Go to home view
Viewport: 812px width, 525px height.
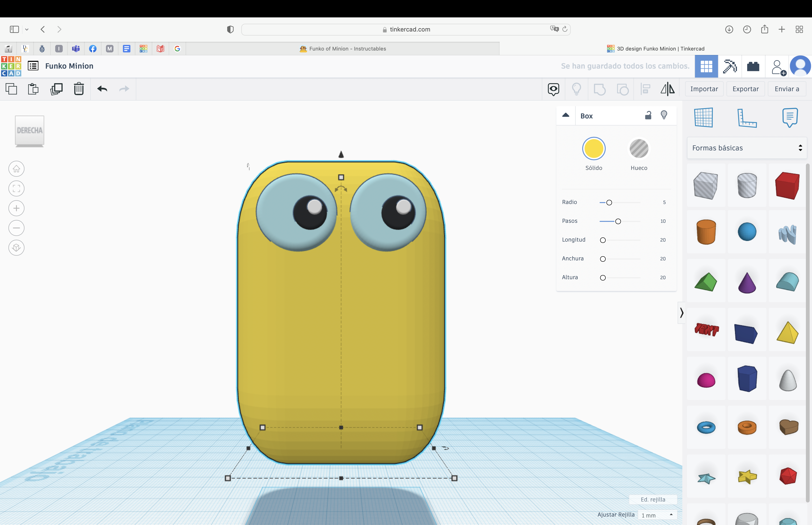pyautogui.click(x=16, y=169)
